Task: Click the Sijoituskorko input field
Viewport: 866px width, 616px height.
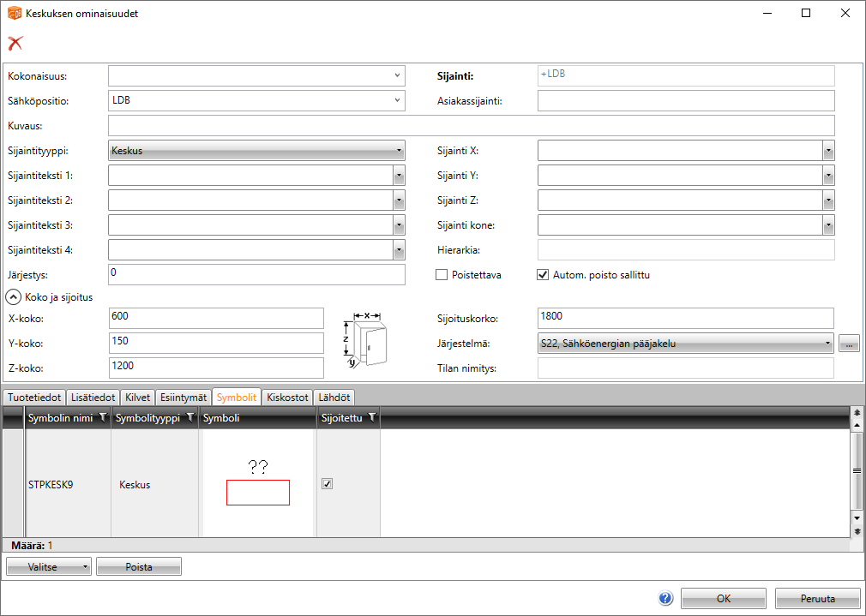Action: 685,318
